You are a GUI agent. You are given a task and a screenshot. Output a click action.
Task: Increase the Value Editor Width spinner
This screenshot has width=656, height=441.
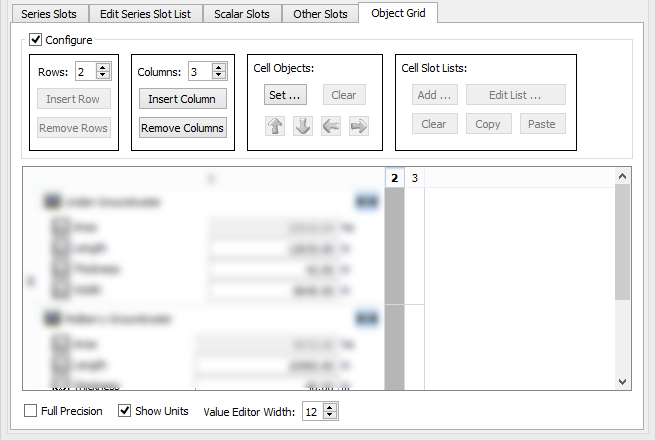click(x=330, y=407)
